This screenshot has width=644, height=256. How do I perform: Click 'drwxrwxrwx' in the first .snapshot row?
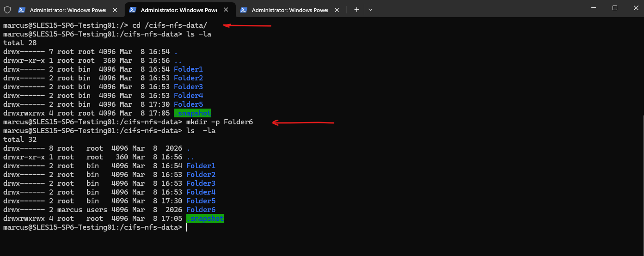24,113
